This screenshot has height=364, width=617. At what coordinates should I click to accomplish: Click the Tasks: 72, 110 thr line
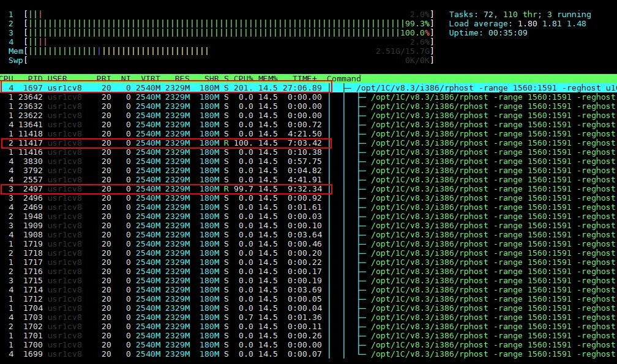520,14
